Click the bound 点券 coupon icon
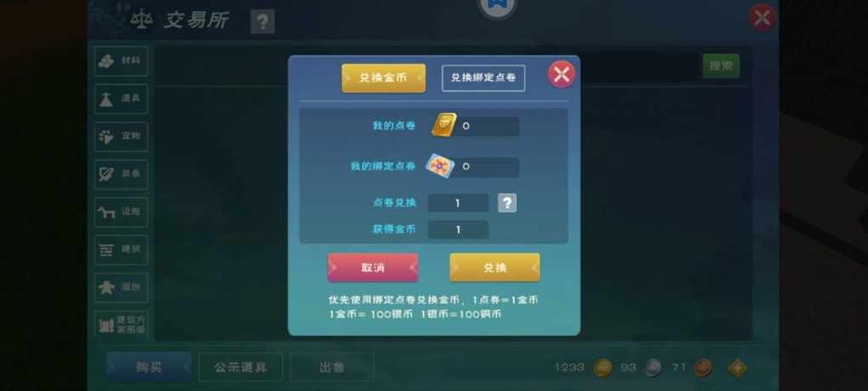 440,166
